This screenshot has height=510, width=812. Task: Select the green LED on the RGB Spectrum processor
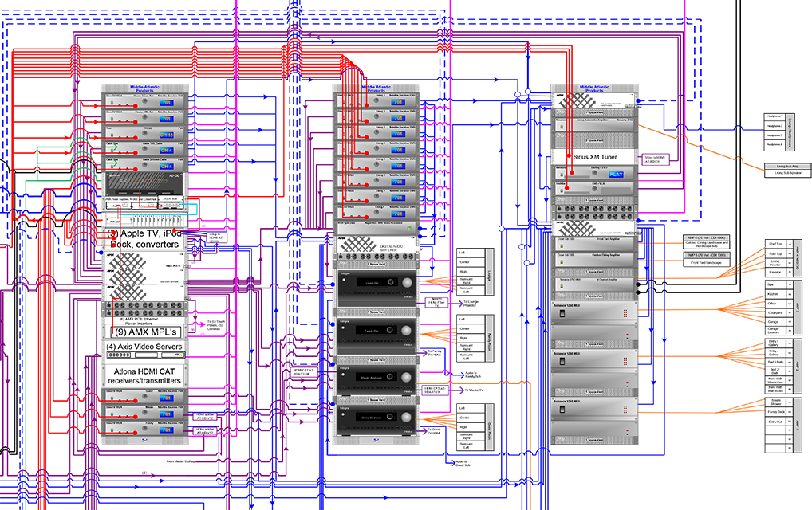pos(409,228)
